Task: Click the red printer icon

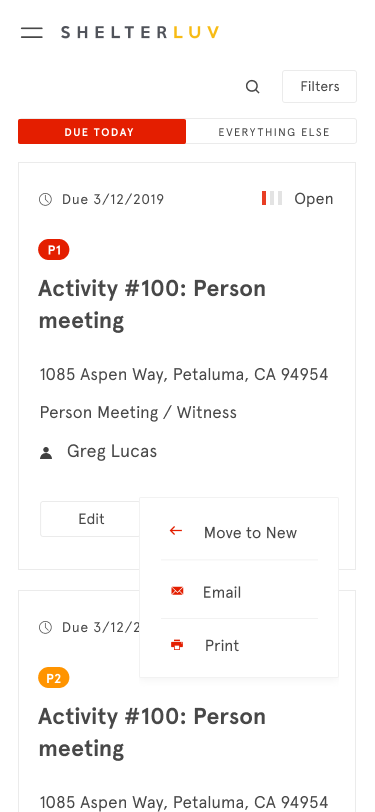Action: click(x=177, y=645)
